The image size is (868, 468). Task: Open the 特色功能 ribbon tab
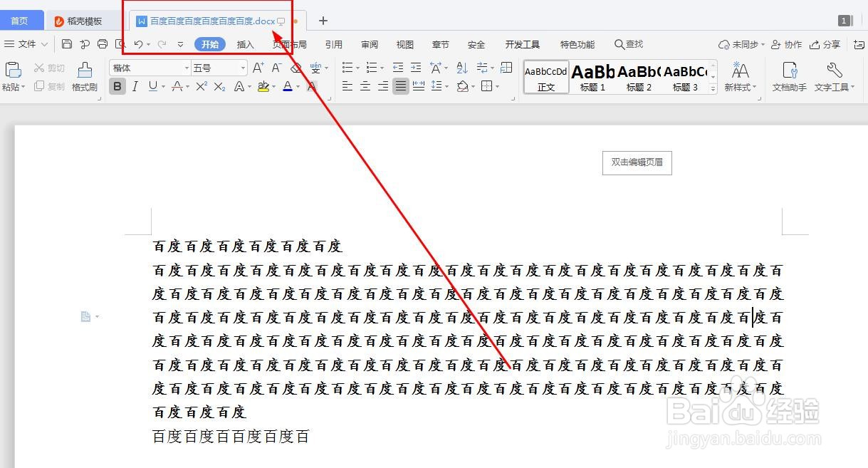click(577, 44)
